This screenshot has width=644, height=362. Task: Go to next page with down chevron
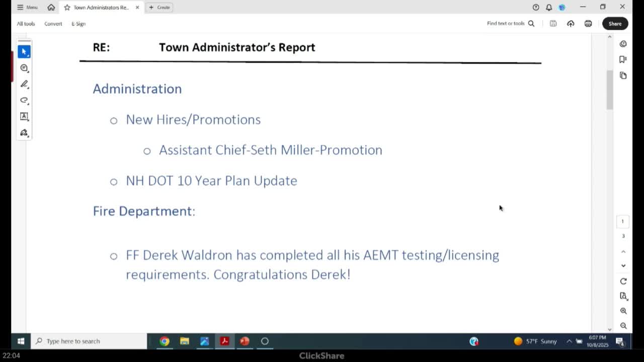[623, 265]
